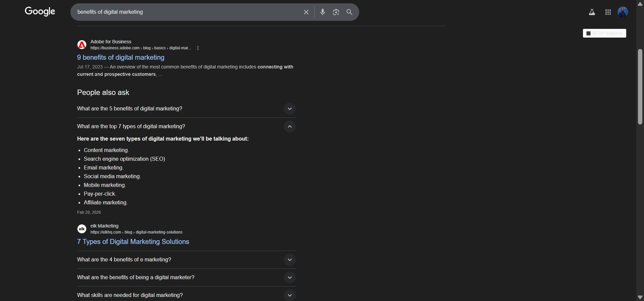Image resolution: width=644 pixels, height=301 pixels.
Task: Expand "benefits of being a digital marketer" question
Action: point(290,278)
